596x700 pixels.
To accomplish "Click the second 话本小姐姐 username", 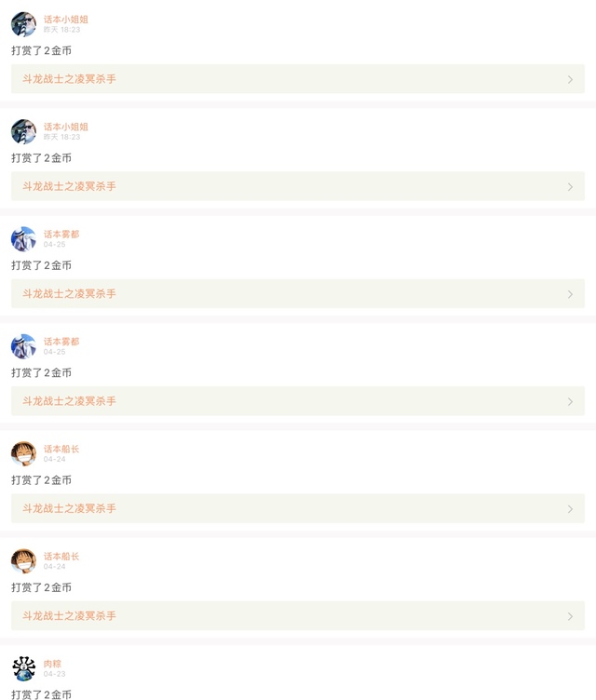I will click(66, 127).
